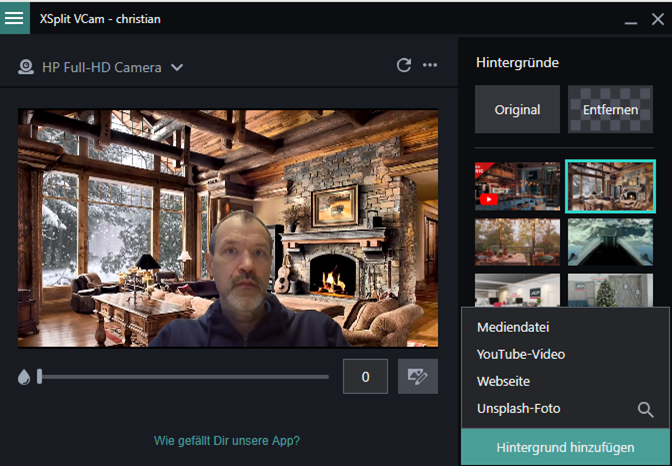Screen dimensions: 672x466
Task: Expand the HP Full-HD Camera dropdown
Action: (x=177, y=67)
